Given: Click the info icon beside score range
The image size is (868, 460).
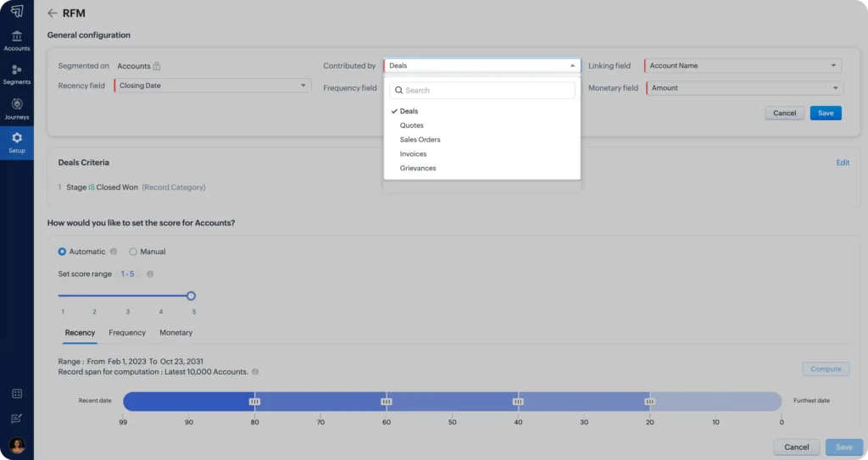Looking at the screenshot, I should [x=150, y=274].
